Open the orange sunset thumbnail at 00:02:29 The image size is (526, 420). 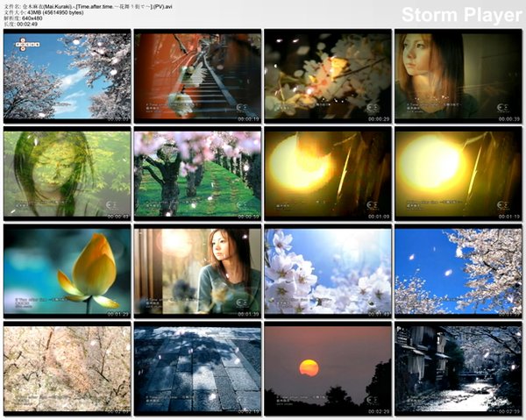click(328, 369)
